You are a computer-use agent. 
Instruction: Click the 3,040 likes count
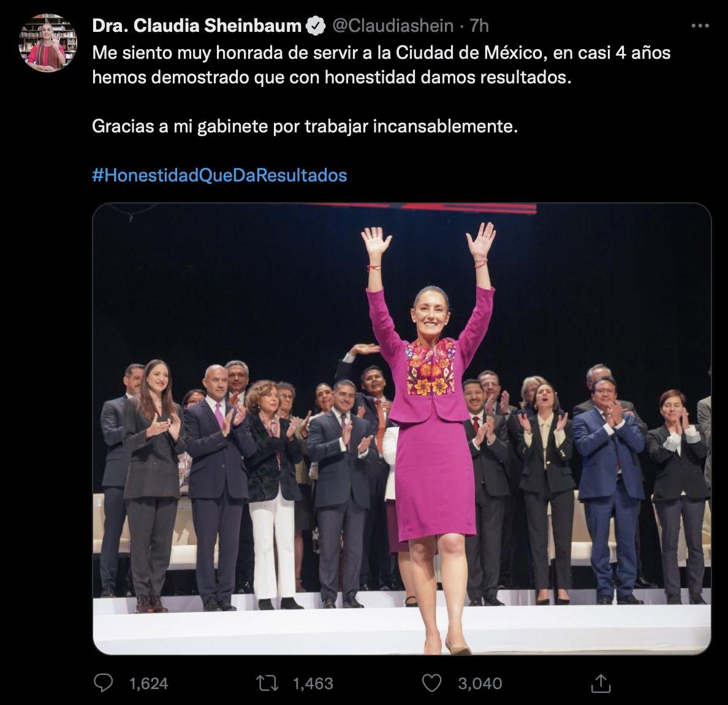480,684
